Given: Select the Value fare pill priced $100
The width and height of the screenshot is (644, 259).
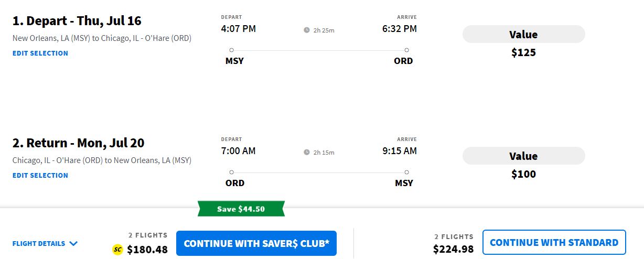Looking at the screenshot, I should (x=523, y=156).
